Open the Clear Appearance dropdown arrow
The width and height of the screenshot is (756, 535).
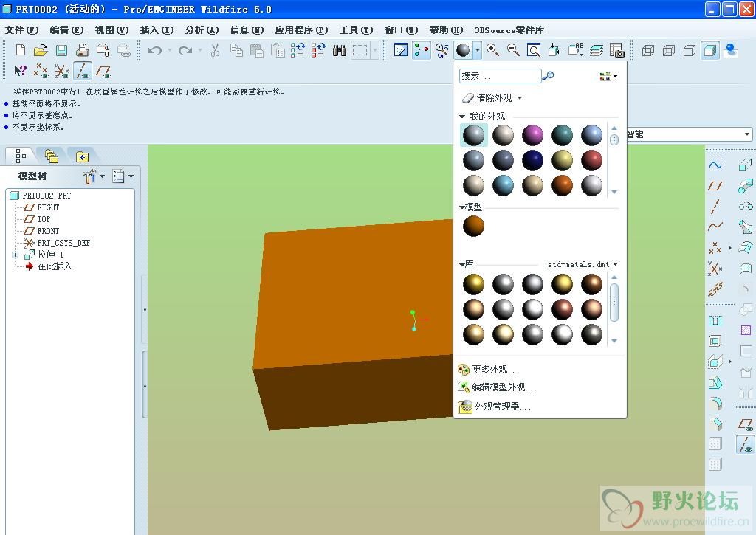pyautogui.click(x=520, y=98)
